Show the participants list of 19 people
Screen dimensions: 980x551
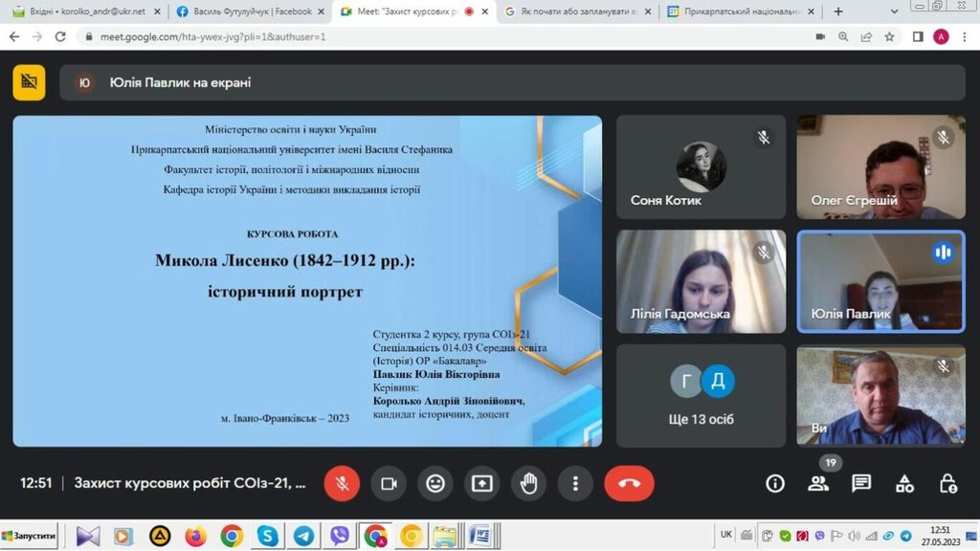coord(818,483)
